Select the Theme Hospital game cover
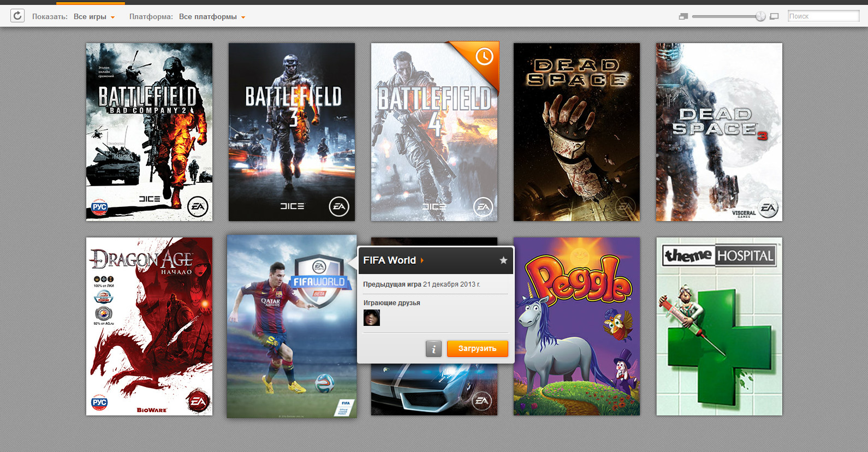This screenshot has width=868, height=452. pos(719,326)
